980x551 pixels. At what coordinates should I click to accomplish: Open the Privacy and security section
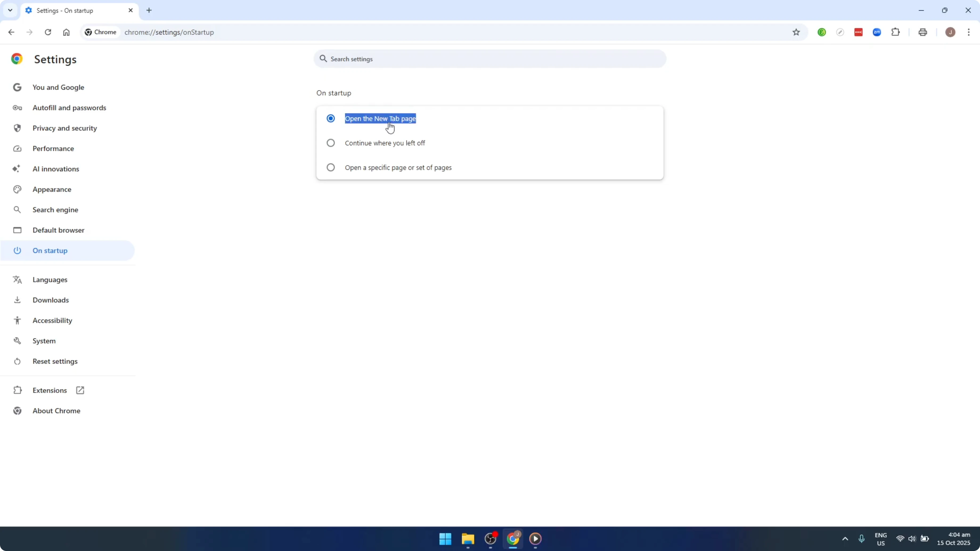(x=65, y=128)
